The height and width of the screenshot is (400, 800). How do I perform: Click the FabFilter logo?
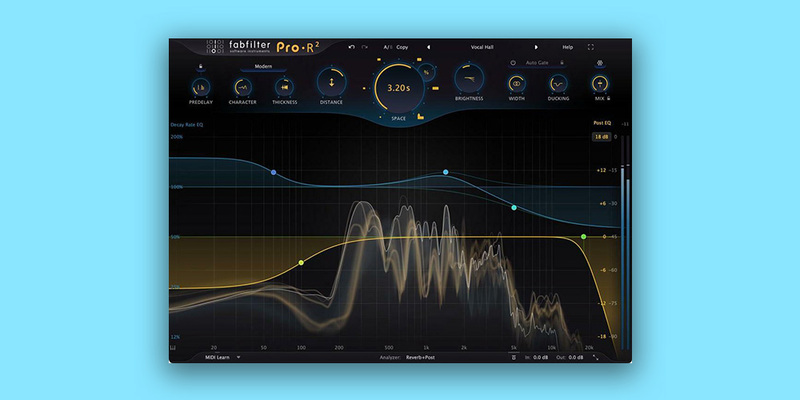238,47
